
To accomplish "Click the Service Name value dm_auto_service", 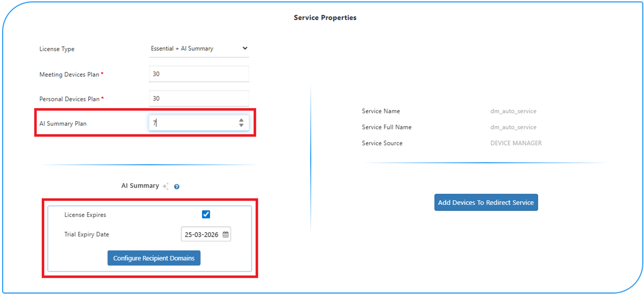I will (513, 111).
